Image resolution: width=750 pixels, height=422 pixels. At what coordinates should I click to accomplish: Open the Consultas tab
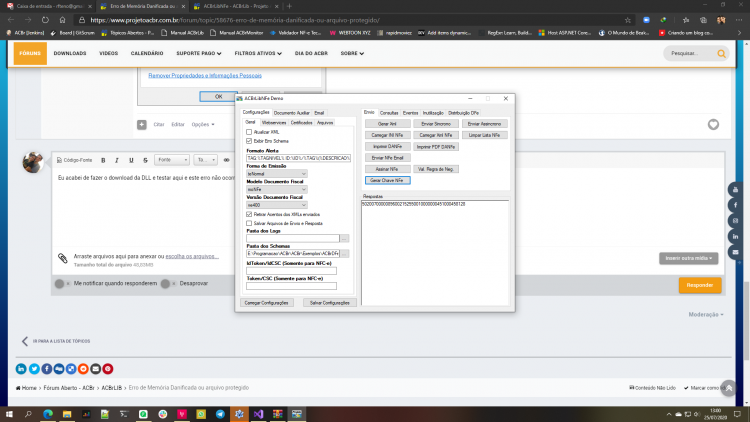tap(389, 113)
